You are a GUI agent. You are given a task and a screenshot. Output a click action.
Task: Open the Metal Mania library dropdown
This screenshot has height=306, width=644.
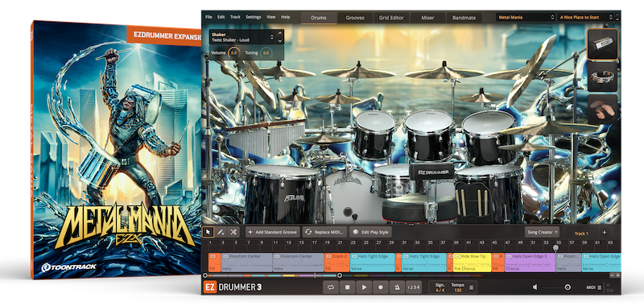pyautogui.click(x=526, y=17)
